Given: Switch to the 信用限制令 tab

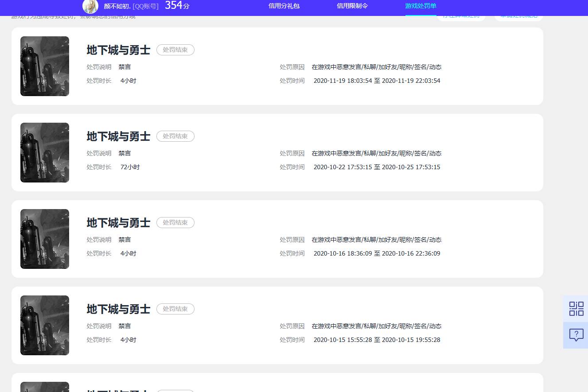Looking at the screenshot, I should tap(352, 6).
